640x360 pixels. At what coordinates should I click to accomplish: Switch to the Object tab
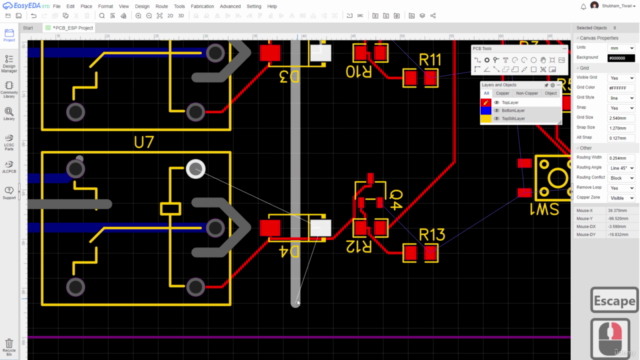(551, 93)
